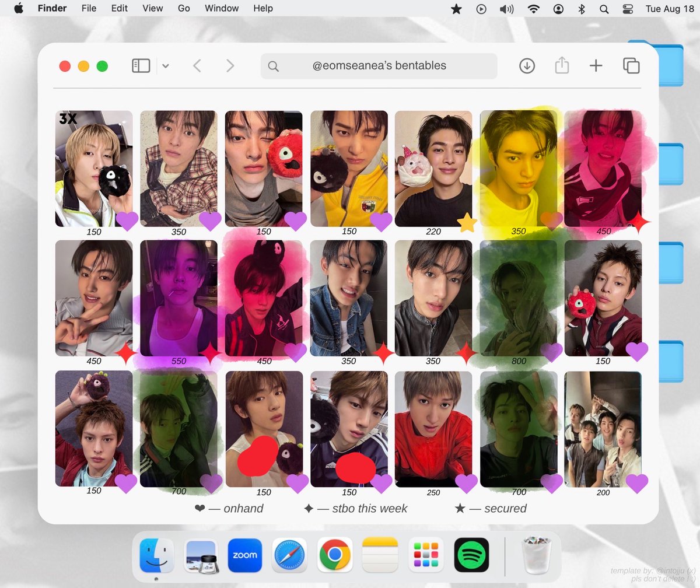
Task: Open the View menu
Action: (153, 8)
